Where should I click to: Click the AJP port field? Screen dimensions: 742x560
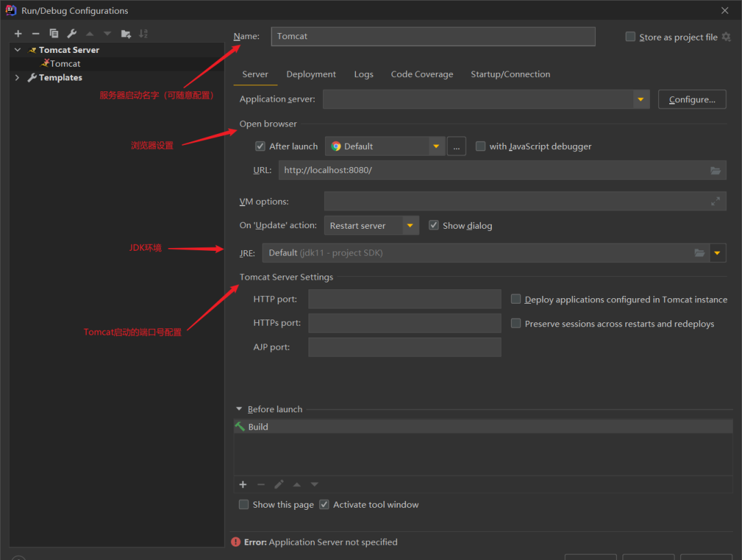pyautogui.click(x=405, y=348)
